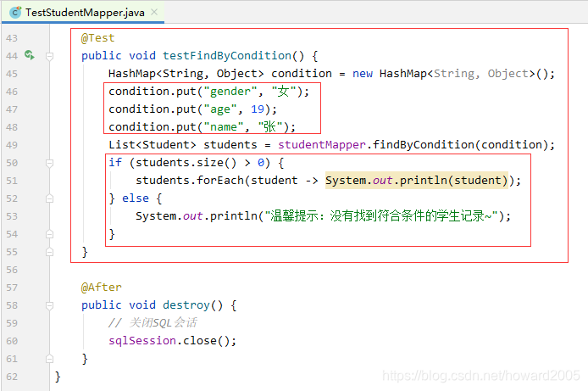The image size is (588, 391).
Task: Click line number 49 in the gutter
Action: click(x=12, y=145)
